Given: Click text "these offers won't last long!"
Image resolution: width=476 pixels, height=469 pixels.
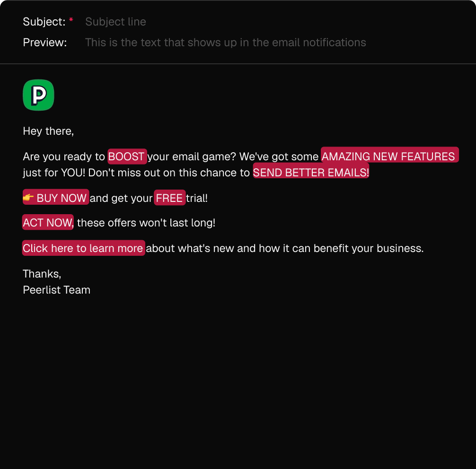Looking at the screenshot, I should (146, 223).
